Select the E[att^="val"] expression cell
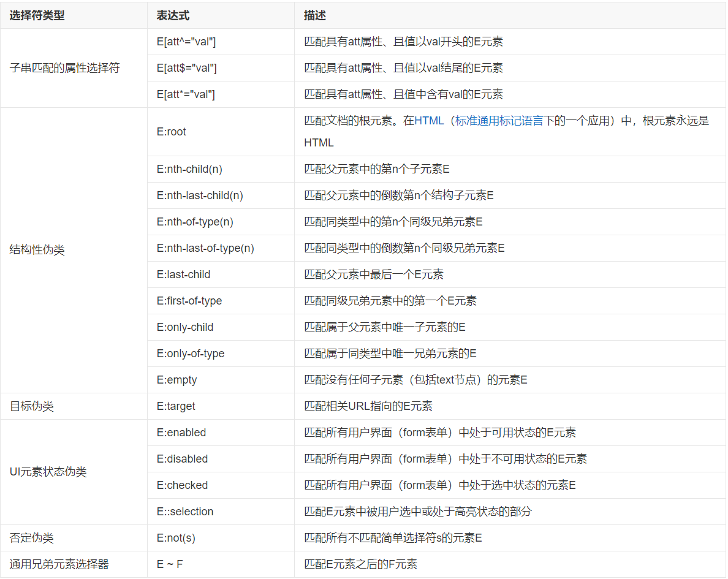The height and width of the screenshot is (579, 728). tap(186, 42)
